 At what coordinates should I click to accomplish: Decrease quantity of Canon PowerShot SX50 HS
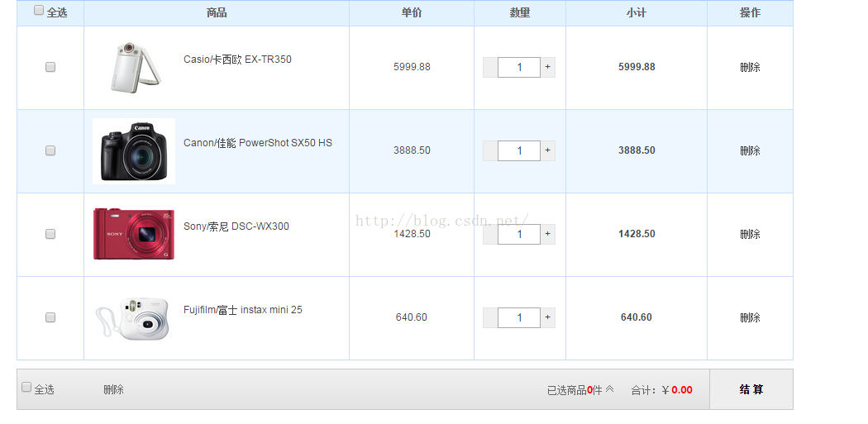click(490, 150)
